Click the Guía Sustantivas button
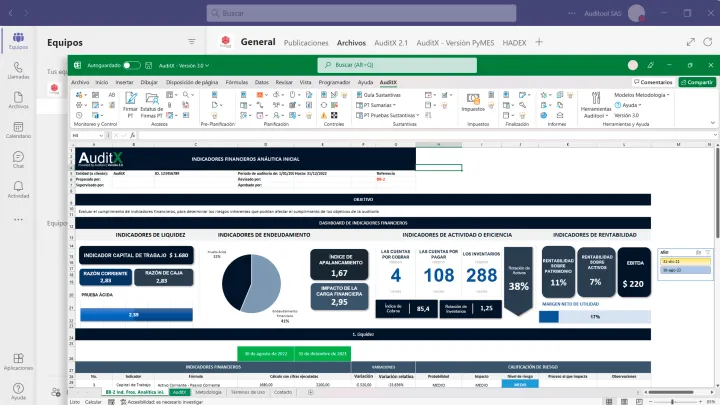The image size is (720, 405). pyautogui.click(x=379, y=95)
